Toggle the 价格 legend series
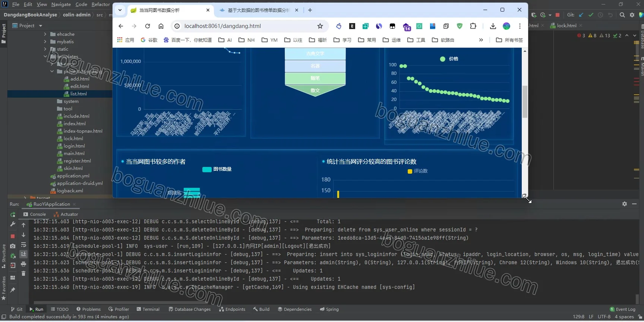644x322 pixels. pyautogui.click(x=449, y=59)
